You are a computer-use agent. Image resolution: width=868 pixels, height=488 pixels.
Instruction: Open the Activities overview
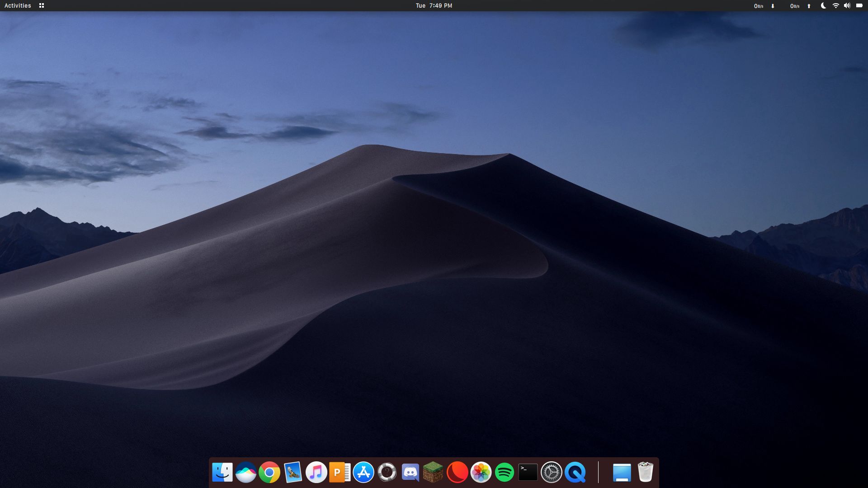click(18, 6)
